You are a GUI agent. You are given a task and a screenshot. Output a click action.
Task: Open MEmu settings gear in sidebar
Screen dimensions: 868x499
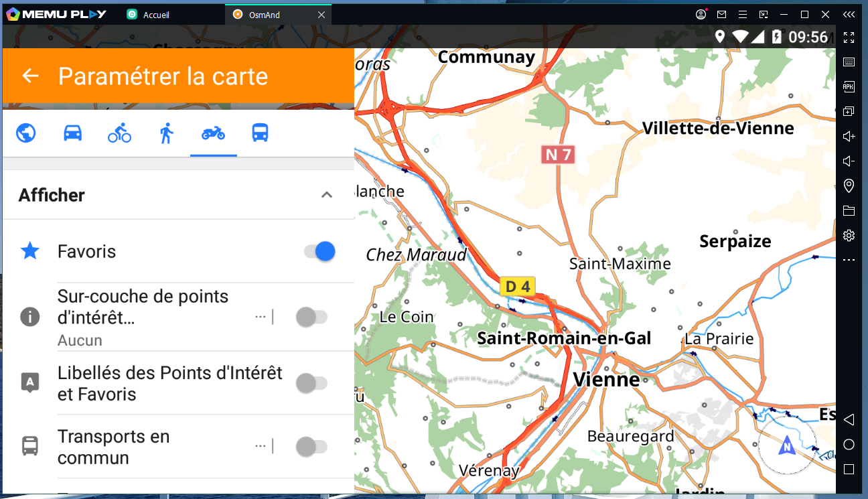pos(849,235)
